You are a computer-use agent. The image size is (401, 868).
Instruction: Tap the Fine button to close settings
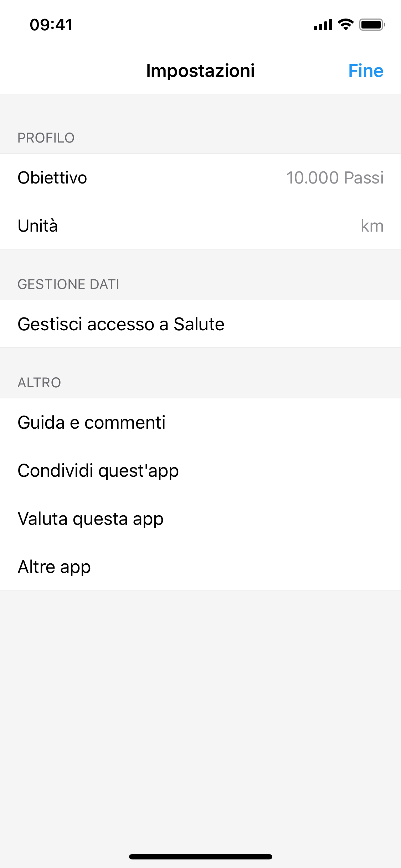(365, 71)
